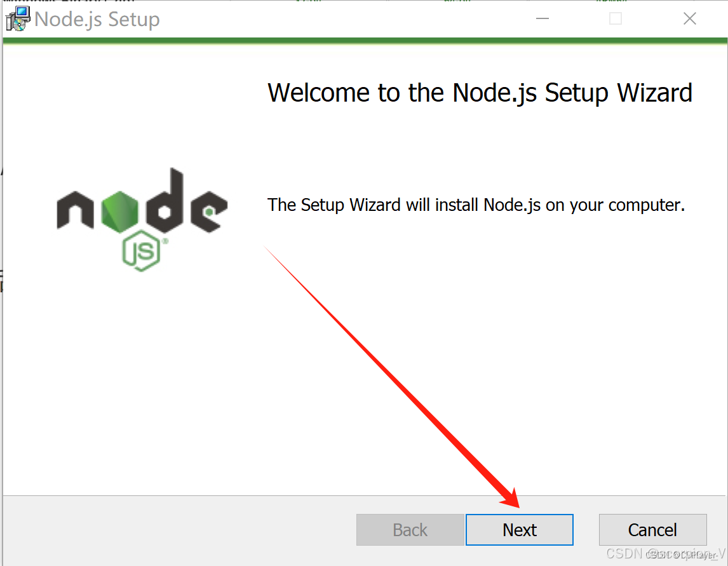Cancel the Node.js installation

[x=652, y=530]
